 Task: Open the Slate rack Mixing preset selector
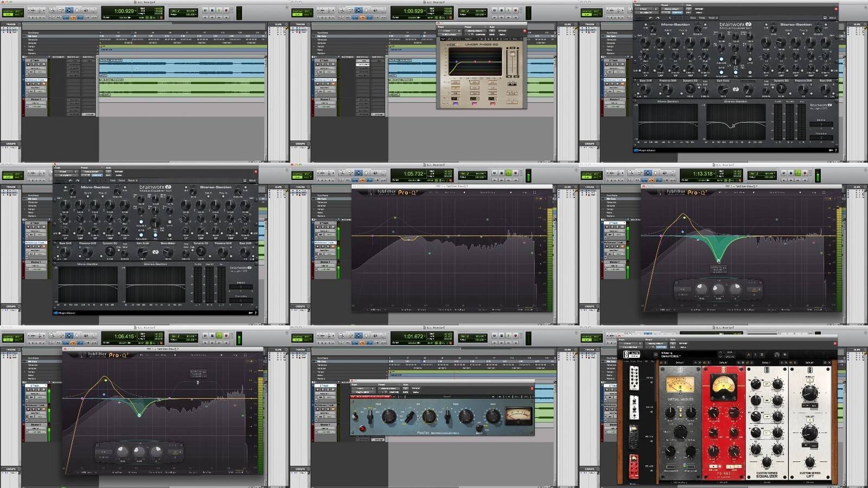(688, 354)
